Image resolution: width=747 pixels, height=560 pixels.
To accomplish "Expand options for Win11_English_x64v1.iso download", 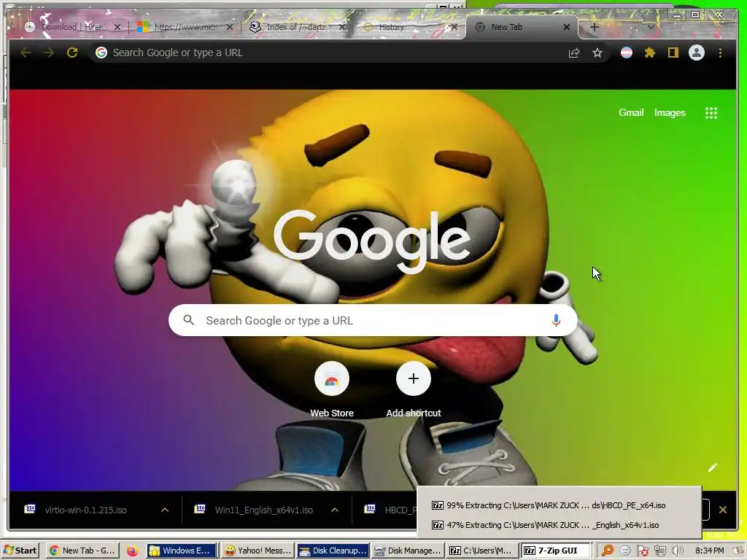I will [x=335, y=510].
